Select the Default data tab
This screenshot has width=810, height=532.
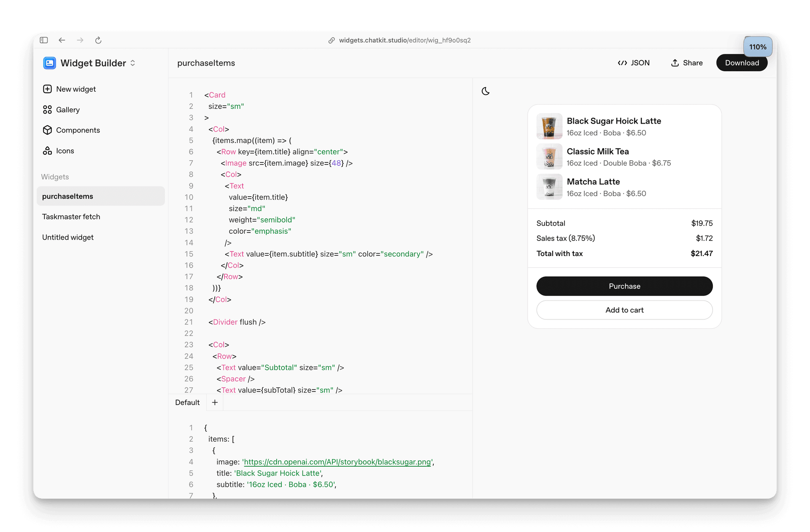point(187,402)
